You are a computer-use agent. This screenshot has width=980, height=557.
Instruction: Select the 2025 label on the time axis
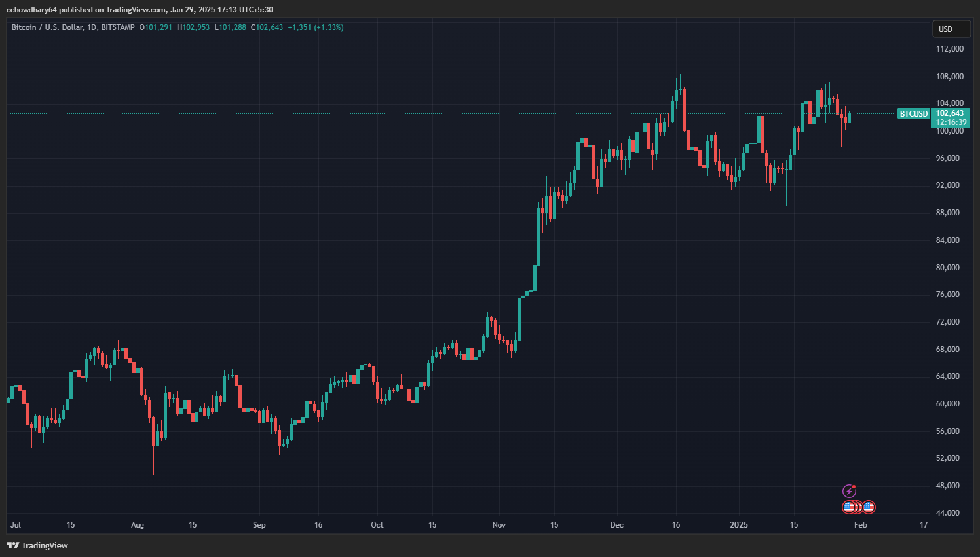pyautogui.click(x=739, y=524)
